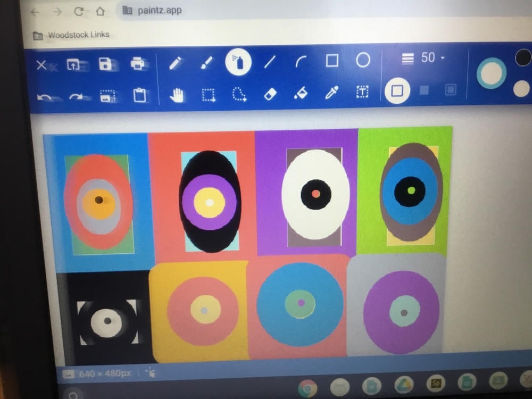
Task: Choose the outline and fill style
Action: 451,89
